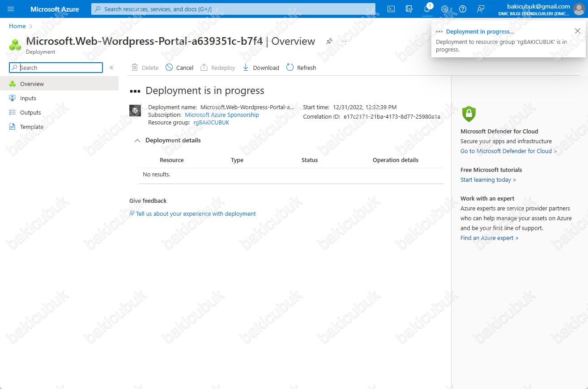Collapse the Deployment details section

point(137,141)
